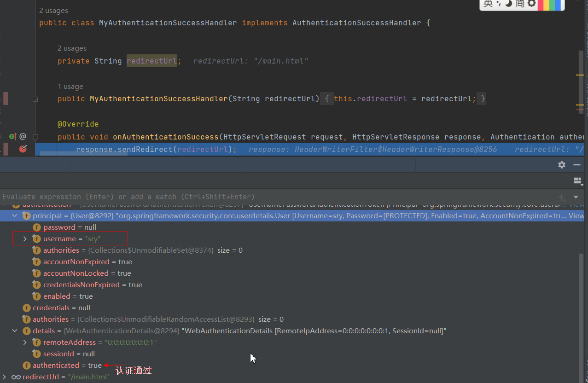Hide the debug tool window with the minimize icon
Screen dimensions: 588x383
(x=577, y=164)
